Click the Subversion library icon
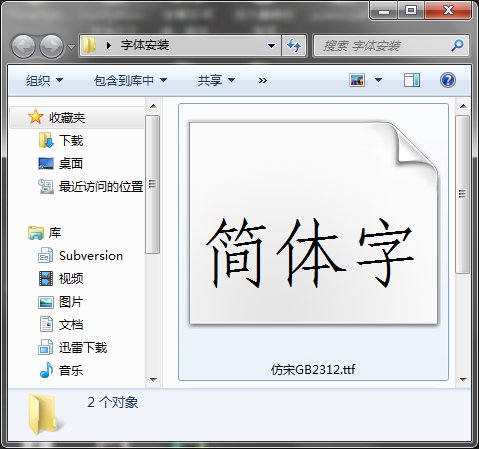Screen dimensions: 479x449 [x=45, y=256]
